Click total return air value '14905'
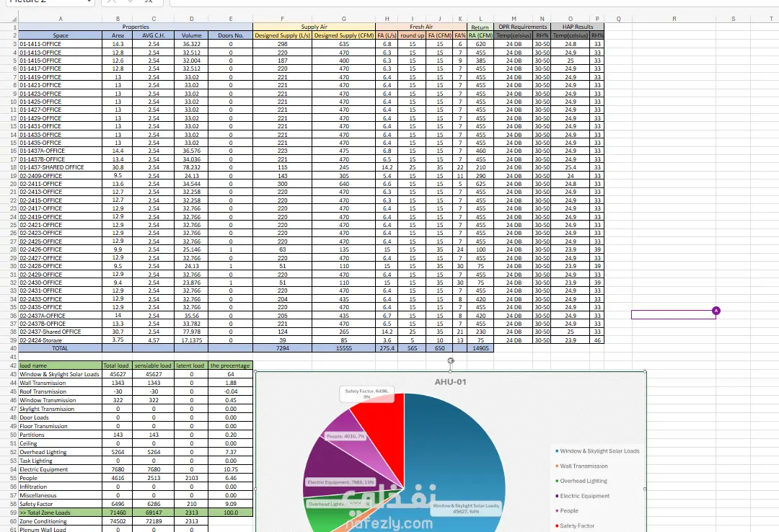The width and height of the screenshot is (779, 532). [480, 348]
